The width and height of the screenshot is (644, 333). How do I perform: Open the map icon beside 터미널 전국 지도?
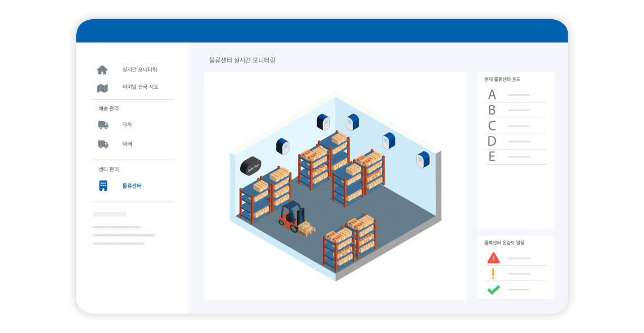click(102, 87)
